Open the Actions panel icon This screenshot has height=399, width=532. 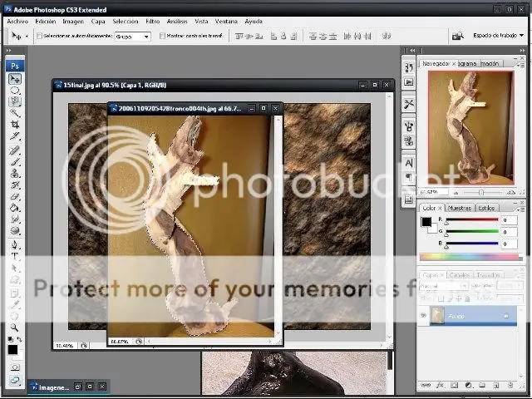tap(409, 82)
